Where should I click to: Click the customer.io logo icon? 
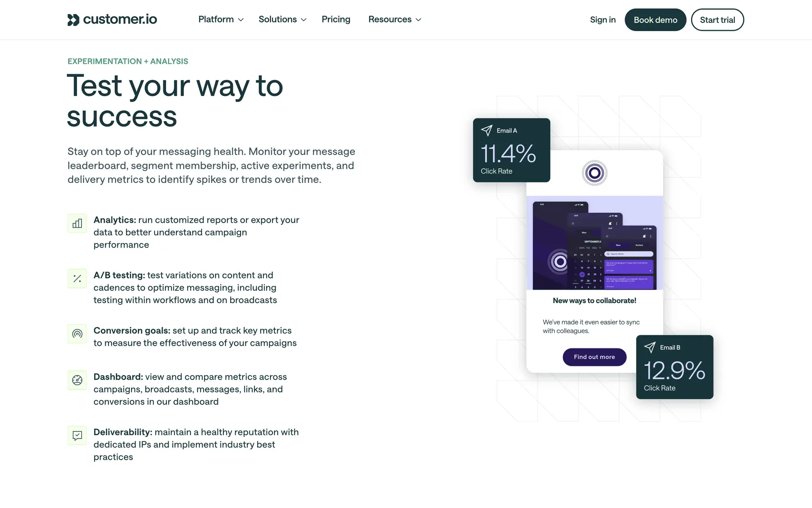coord(73,19)
